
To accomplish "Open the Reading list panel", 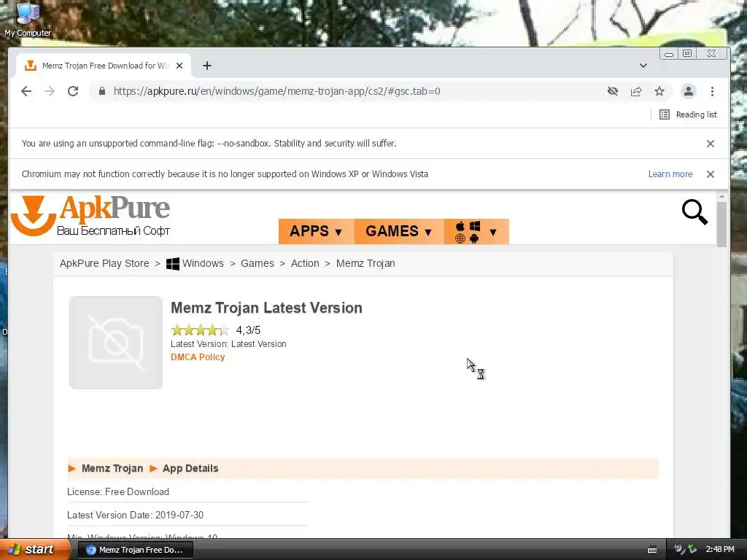I will click(x=688, y=114).
